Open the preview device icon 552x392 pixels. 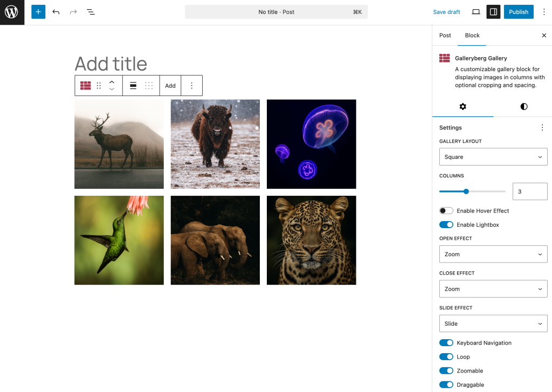click(476, 12)
